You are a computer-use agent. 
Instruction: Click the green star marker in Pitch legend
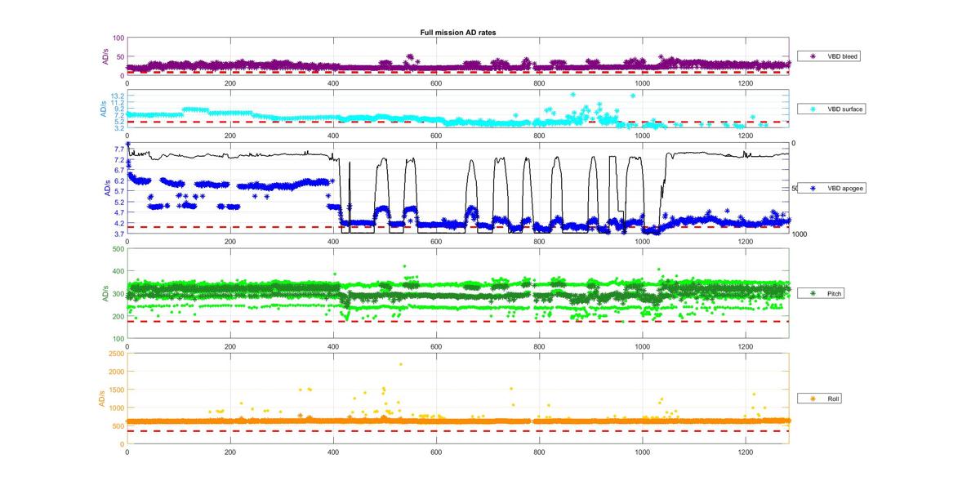click(x=813, y=292)
